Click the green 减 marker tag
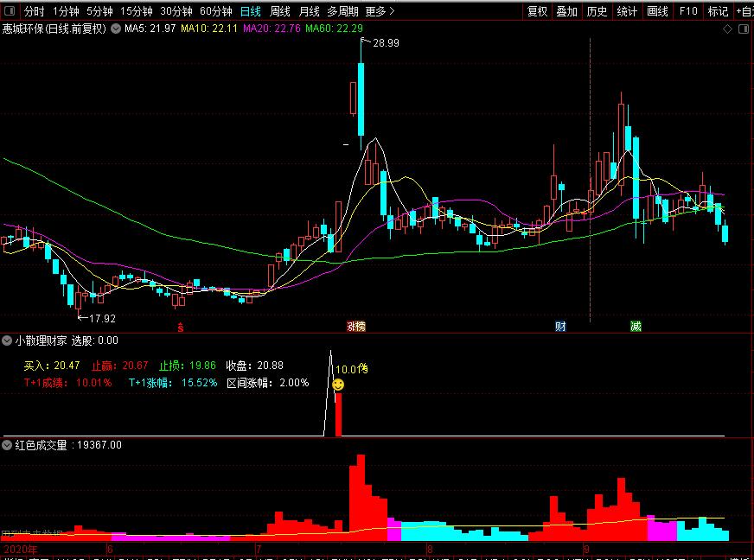The width and height of the screenshot is (754, 560). pos(636,327)
